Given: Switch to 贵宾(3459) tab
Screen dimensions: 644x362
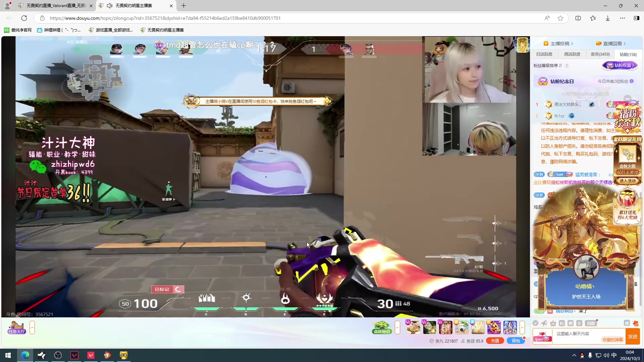Looking at the screenshot, I should tap(600, 54).
